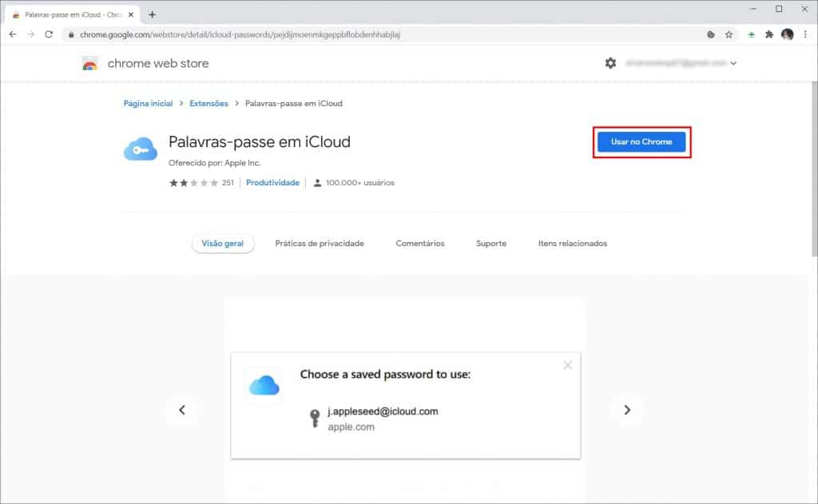Click the iCloud Passwords key cloud icon
The width and height of the screenshot is (818, 504).
pos(141,149)
